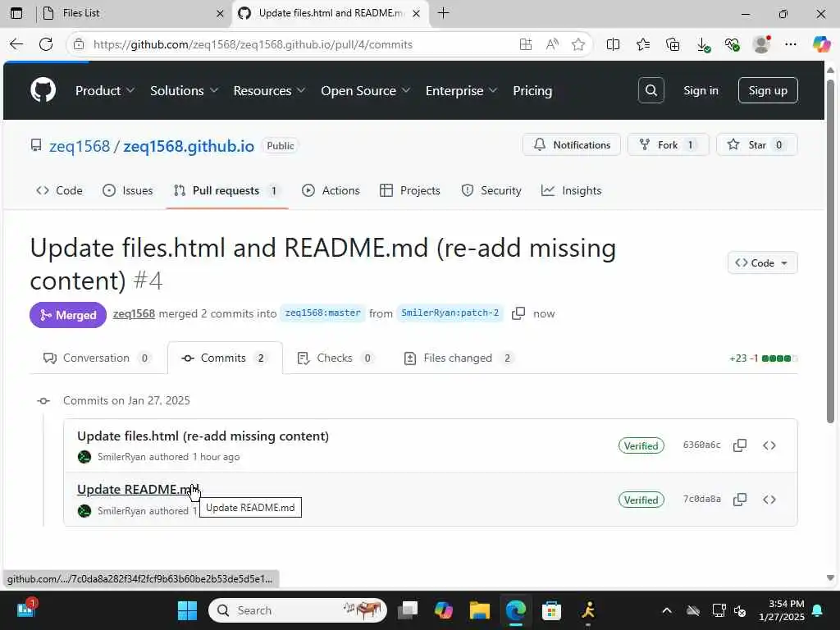Viewport: 840px width, 630px height.
Task: Click the apps available icon in address bar
Action: pyautogui.click(x=526, y=44)
